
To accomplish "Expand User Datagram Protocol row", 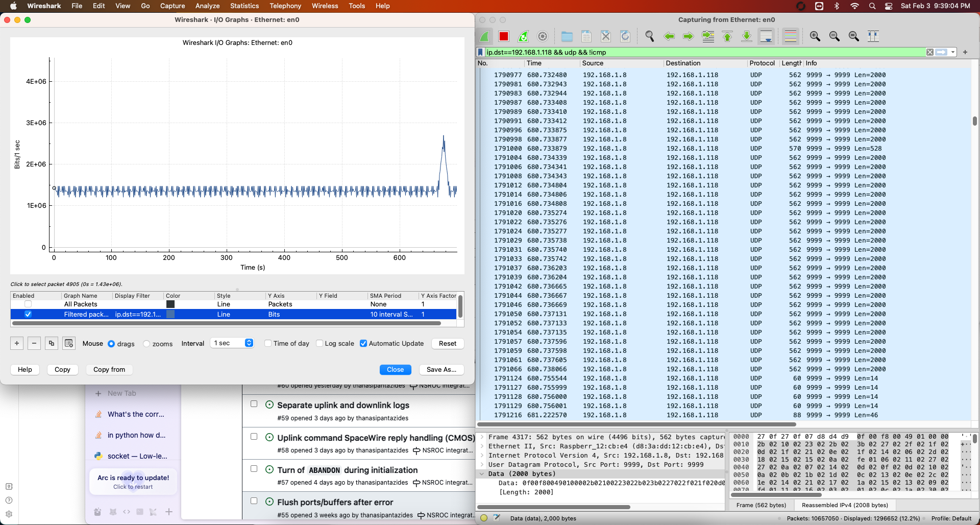I will tap(482, 465).
